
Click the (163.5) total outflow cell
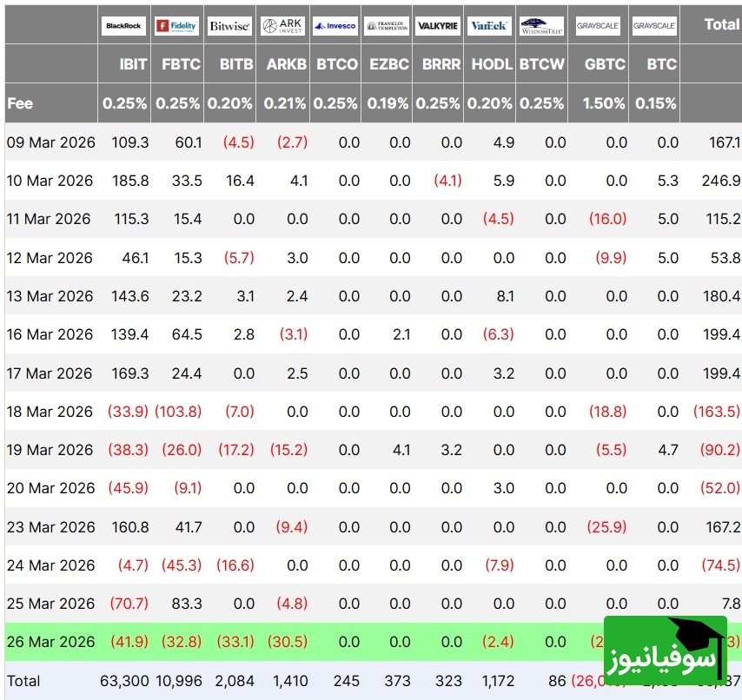click(717, 412)
